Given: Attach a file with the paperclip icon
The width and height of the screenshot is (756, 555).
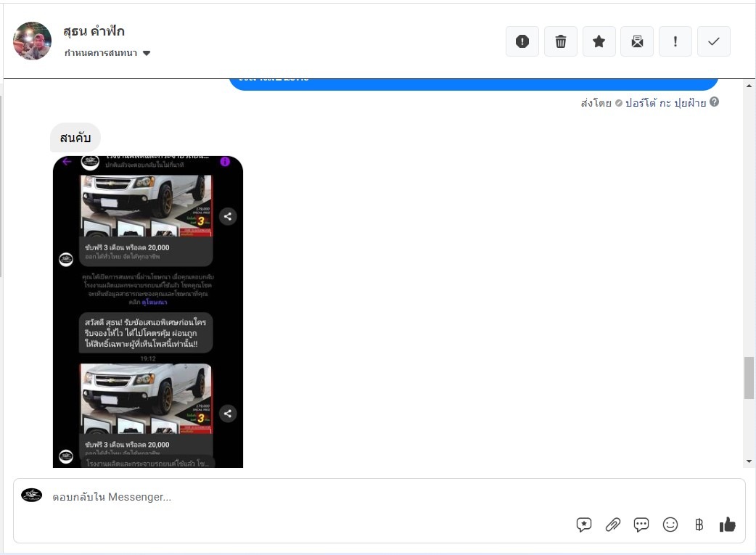Looking at the screenshot, I should pos(613,525).
